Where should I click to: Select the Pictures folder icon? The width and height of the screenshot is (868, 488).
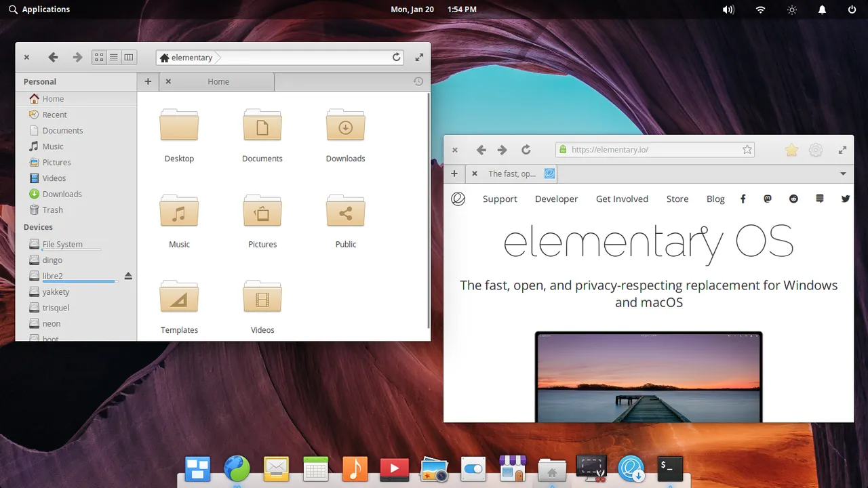pyautogui.click(x=262, y=211)
